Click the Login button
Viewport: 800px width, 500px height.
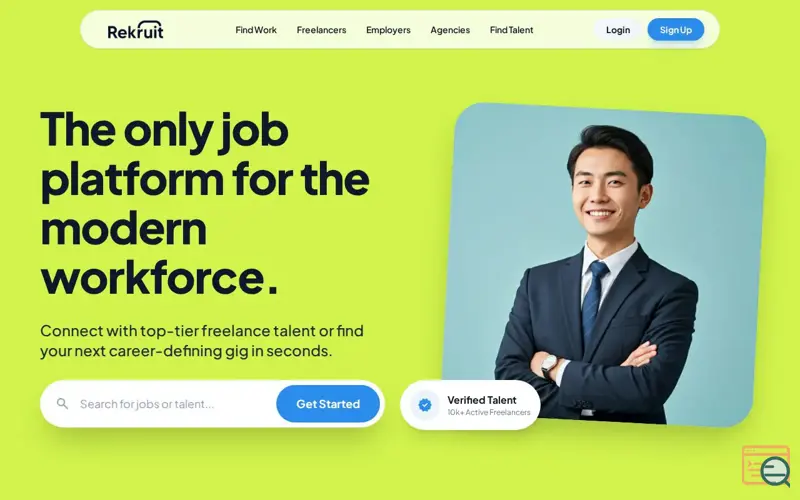(x=618, y=30)
